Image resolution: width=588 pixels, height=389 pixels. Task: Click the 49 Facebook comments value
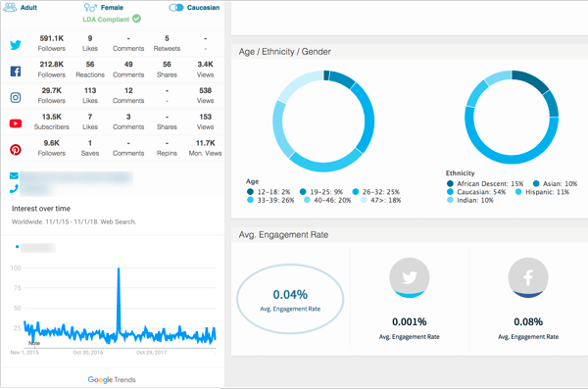(x=128, y=64)
